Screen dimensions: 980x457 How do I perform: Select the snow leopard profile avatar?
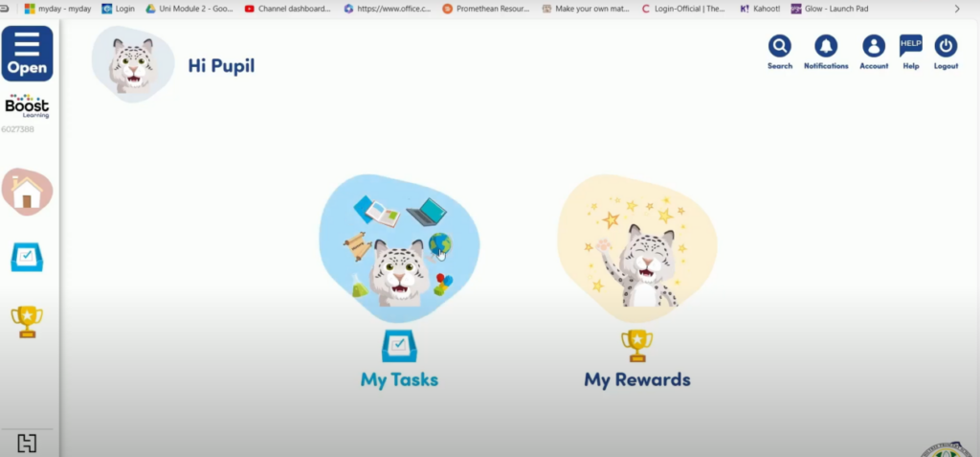point(132,64)
